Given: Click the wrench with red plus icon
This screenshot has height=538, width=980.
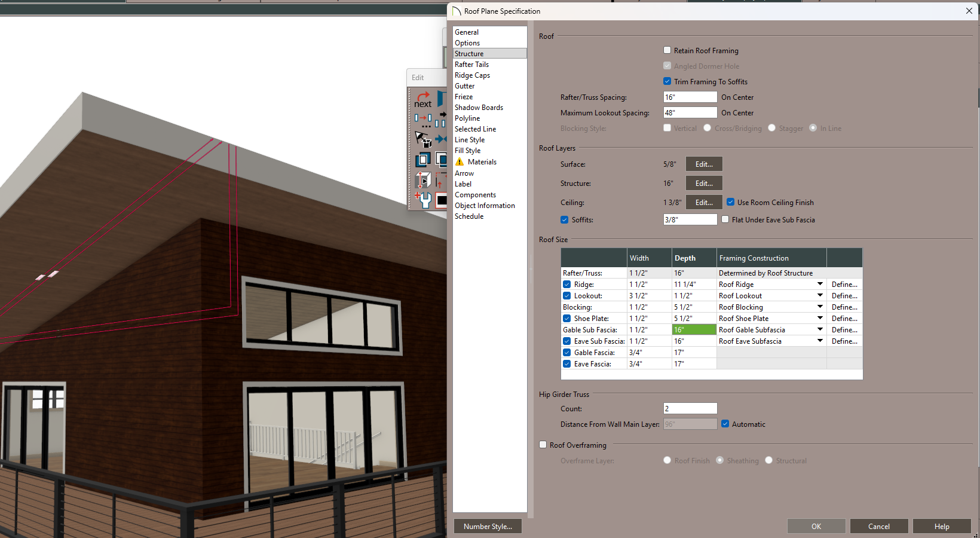Looking at the screenshot, I should (x=423, y=199).
